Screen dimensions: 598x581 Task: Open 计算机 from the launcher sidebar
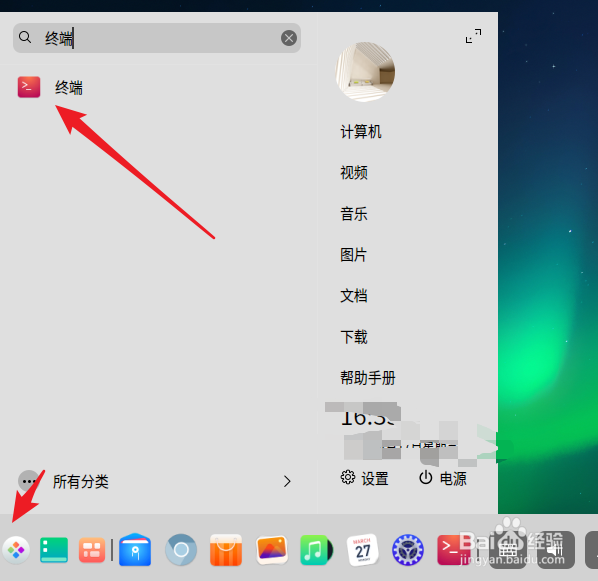(x=361, y=132)
